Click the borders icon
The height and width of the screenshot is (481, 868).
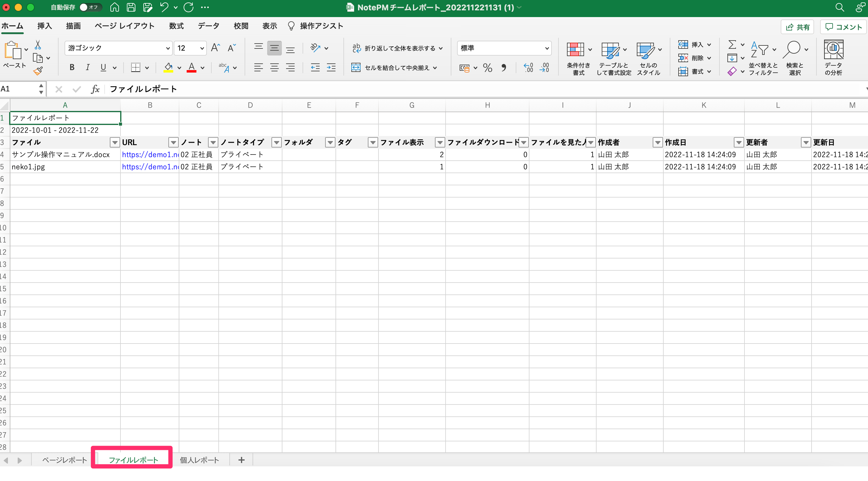135,67
